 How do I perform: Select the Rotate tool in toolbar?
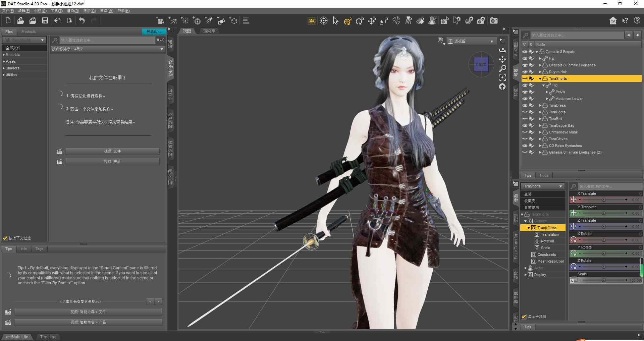[x=360, y=21]
